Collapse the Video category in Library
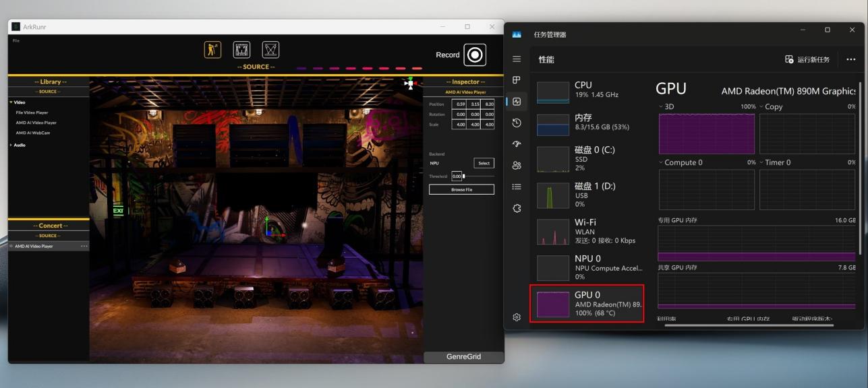 [11, 102]
